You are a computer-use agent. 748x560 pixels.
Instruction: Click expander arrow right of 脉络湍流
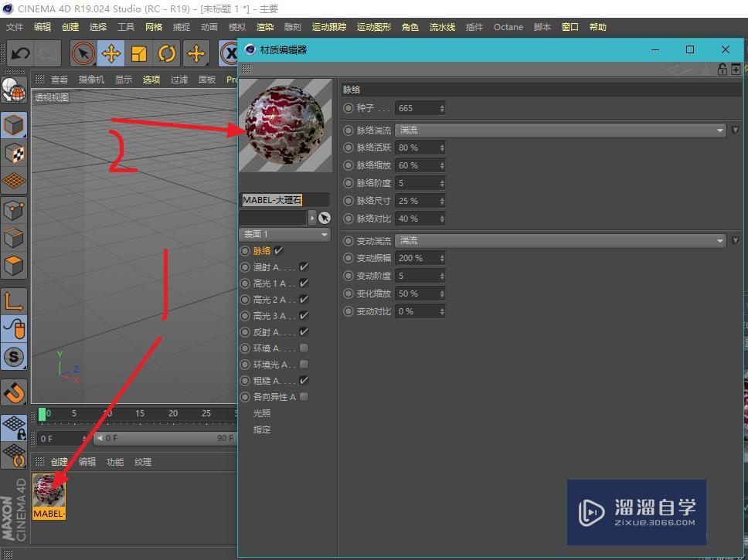pos(735,131)
